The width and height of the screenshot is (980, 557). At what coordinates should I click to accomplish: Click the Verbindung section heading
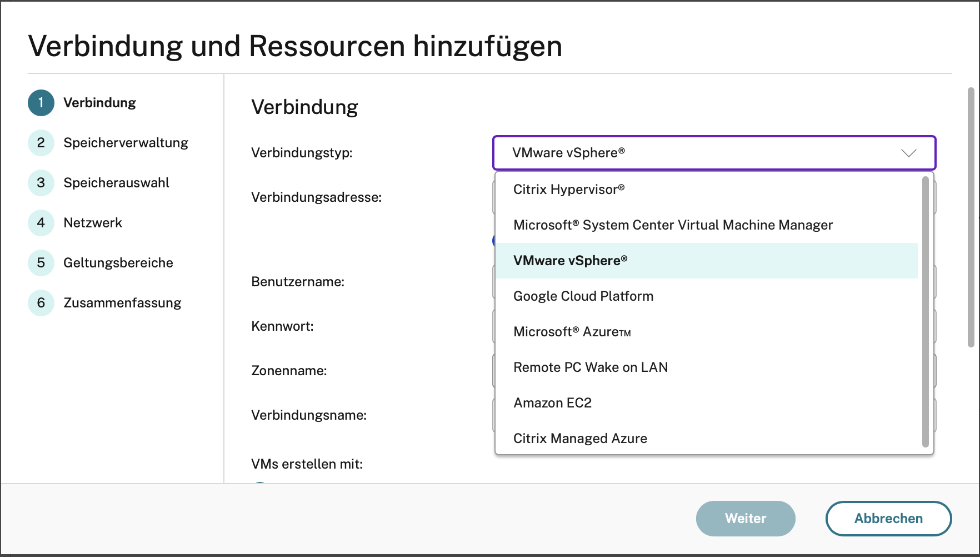[304, 107]
